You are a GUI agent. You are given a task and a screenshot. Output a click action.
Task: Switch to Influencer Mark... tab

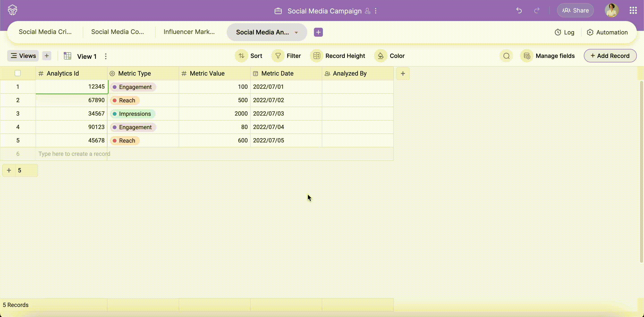coord(189,32)
